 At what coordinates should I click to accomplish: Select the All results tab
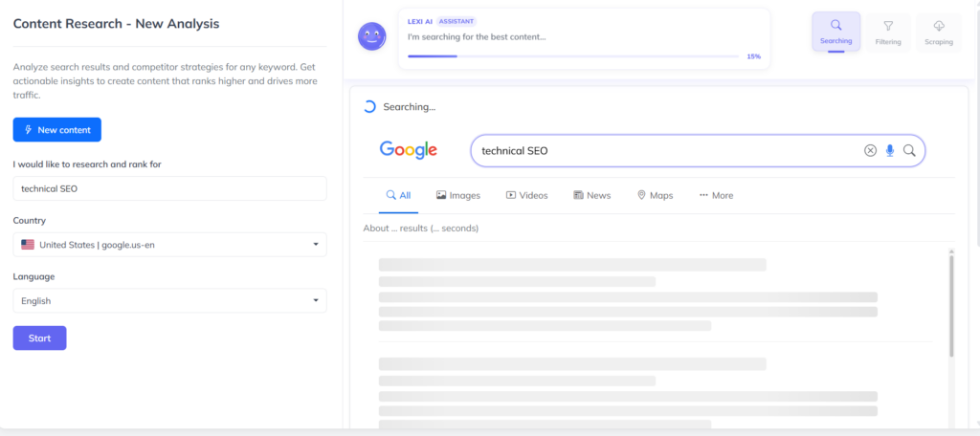[x=398, y=195]
